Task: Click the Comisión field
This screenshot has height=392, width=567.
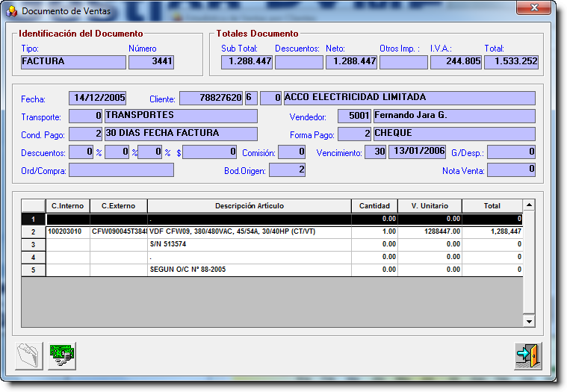Action: [291, 152]
